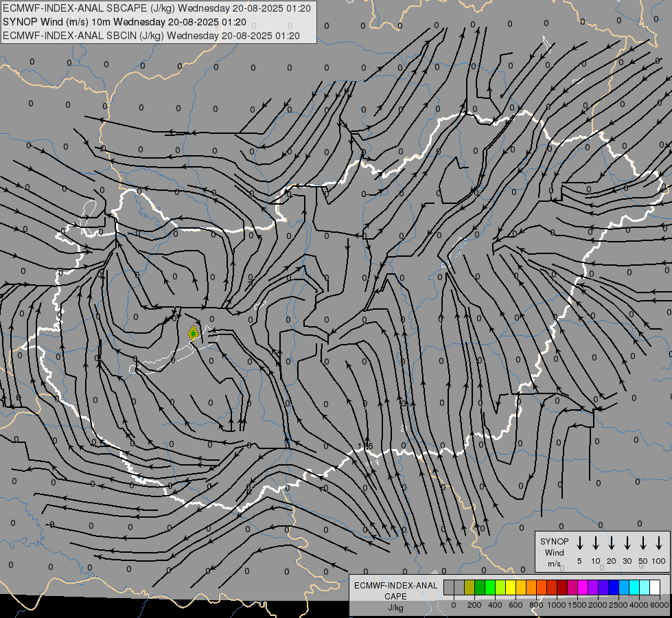Click the ECMWF-INDEX-ANAL legend label
Viewport: 672px width, 618px height.
click(x=395, y=586)
